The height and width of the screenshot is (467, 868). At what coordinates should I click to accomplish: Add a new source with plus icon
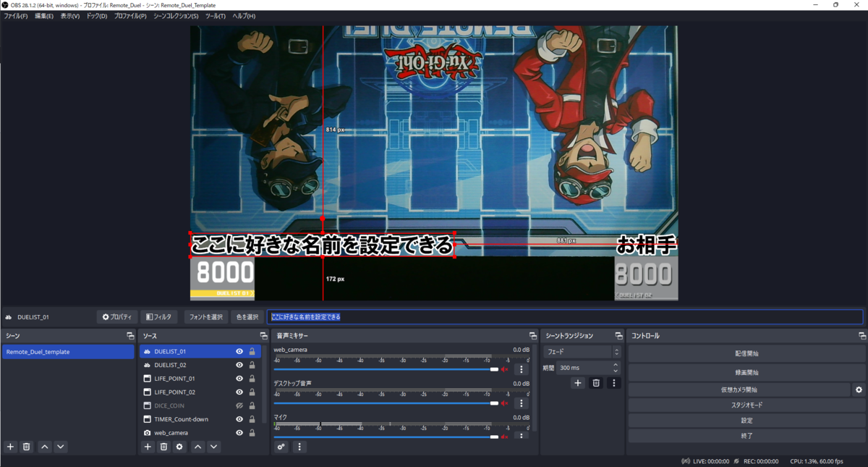[x=148, y=447]
